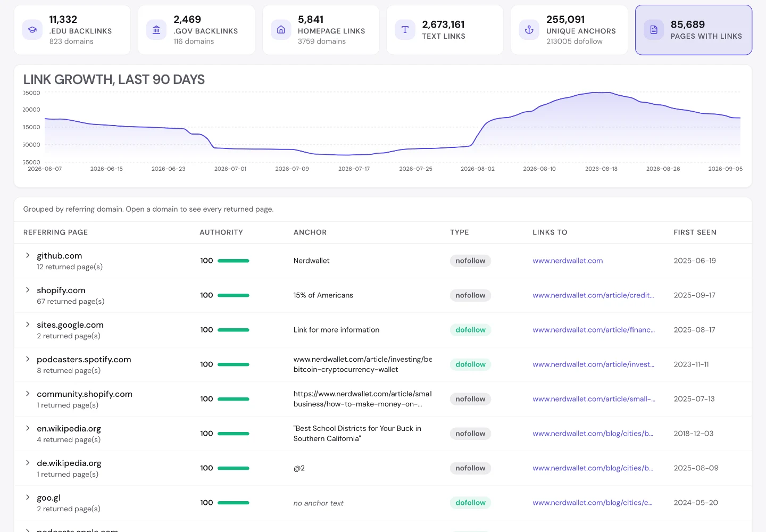The width and height of the screenshot is (766, 532).
Task: Expand the podcasters.spotify.com domain row
Action: pyautogui.click(x=28, y=359)
